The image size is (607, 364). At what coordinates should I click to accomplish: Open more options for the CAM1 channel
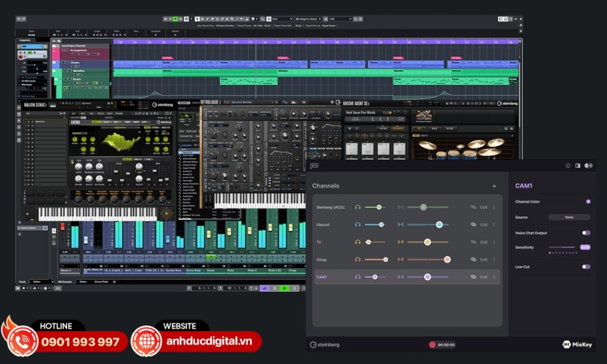[494, 277]
